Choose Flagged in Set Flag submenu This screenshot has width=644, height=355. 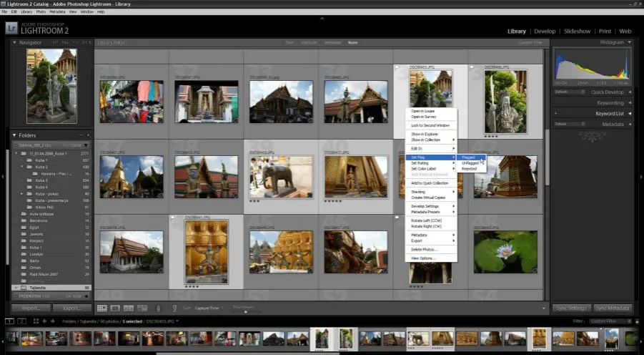pyautogui.click(x=469, y=157)
